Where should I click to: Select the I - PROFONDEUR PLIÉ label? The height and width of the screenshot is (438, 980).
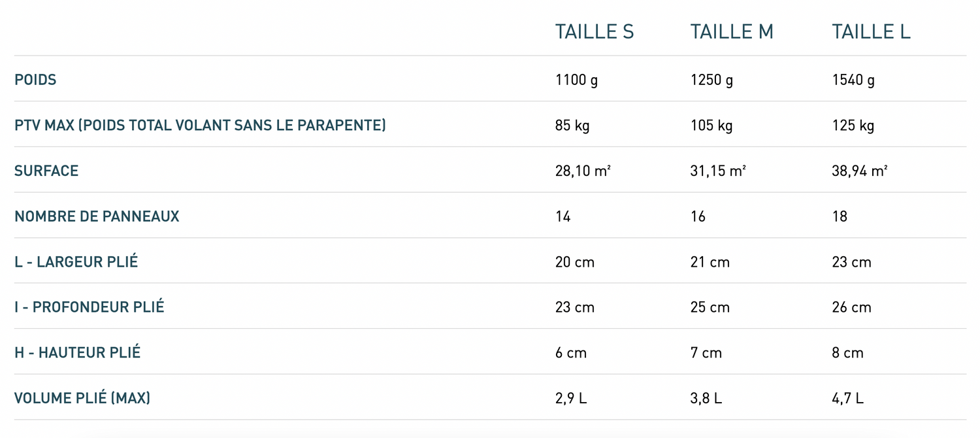click(x=90, y=307)
